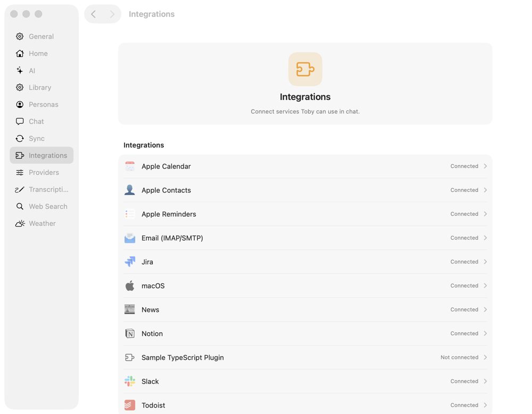This screenshot has height=414, width=532.
Task: Click the 'Apple Reminders' name text
Action: tap(169, 214)
